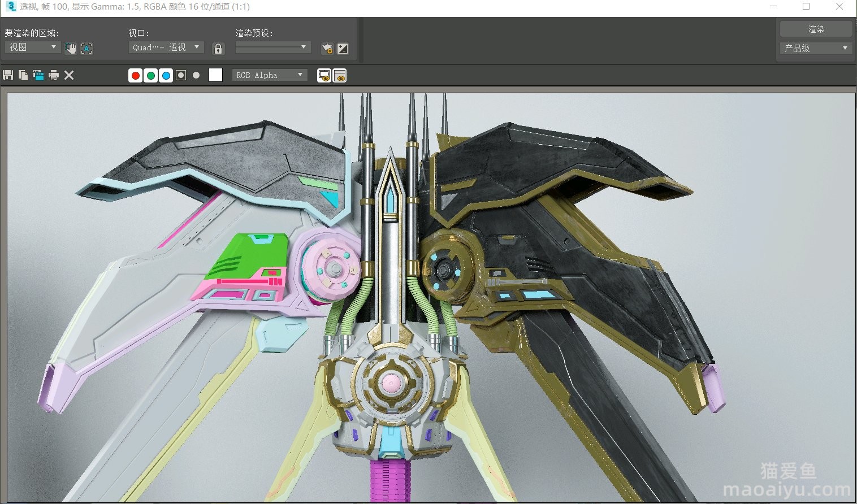Toggle the green channel display

tap(151, 75)
